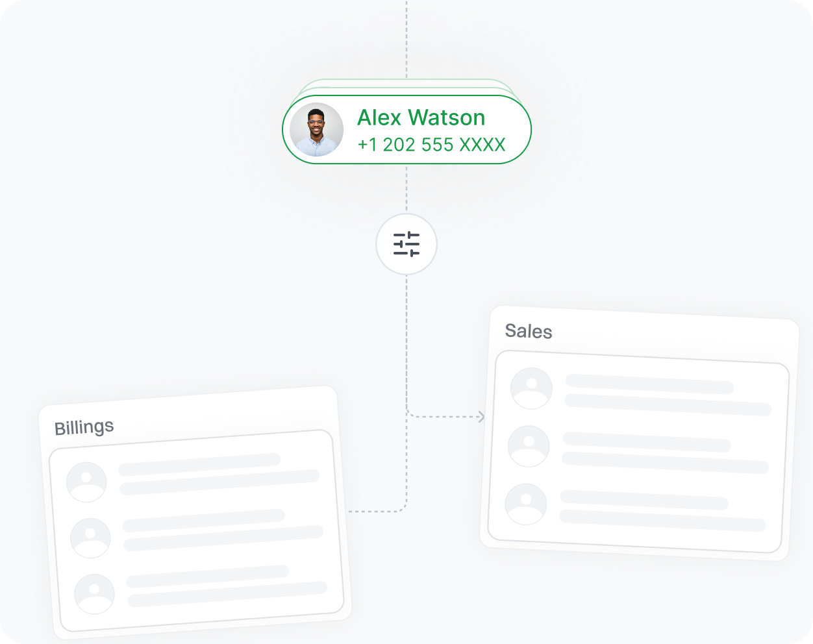Open the routing sliders settings icon

point(406,244)
